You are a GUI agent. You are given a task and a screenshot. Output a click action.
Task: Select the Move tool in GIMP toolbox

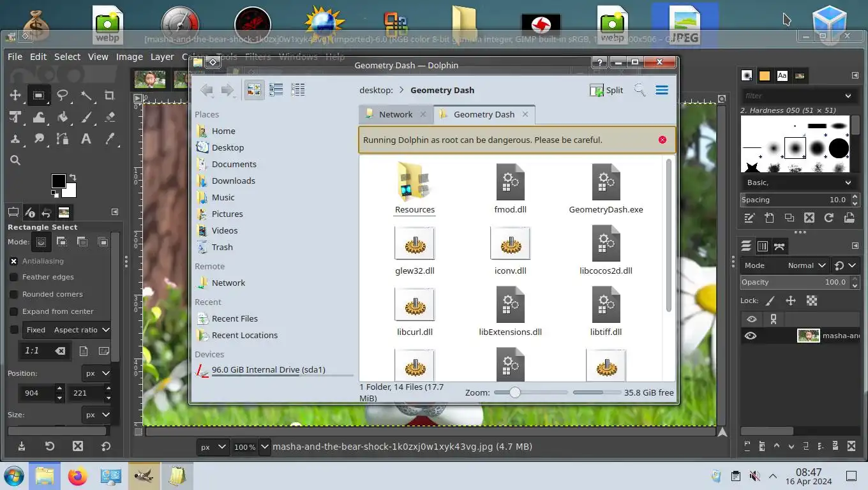[x=15, y=96]
